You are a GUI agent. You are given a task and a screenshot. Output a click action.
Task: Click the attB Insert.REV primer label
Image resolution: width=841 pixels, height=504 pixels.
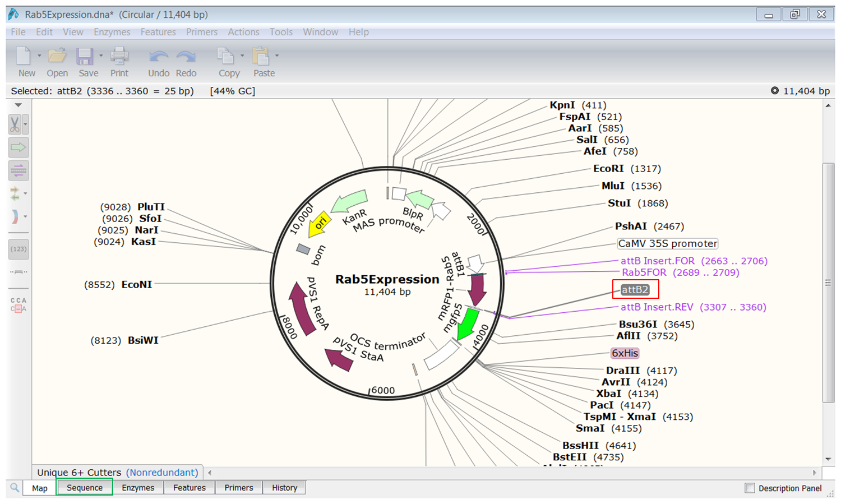(694, 307)
